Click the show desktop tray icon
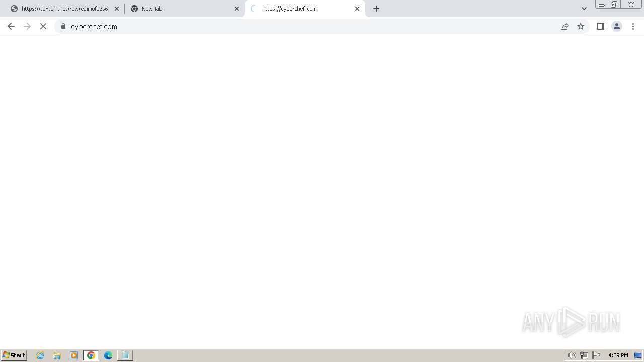644x362 pixels. pyautogui.click(x=638, y=355)
